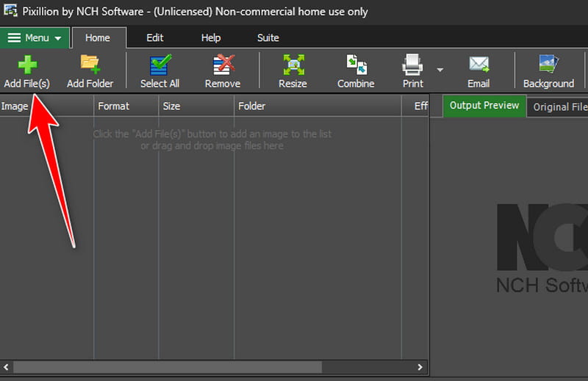Viewport: 588px width, 381px height.
Task: Switch to the Edit tab
Action: point(155,38)
